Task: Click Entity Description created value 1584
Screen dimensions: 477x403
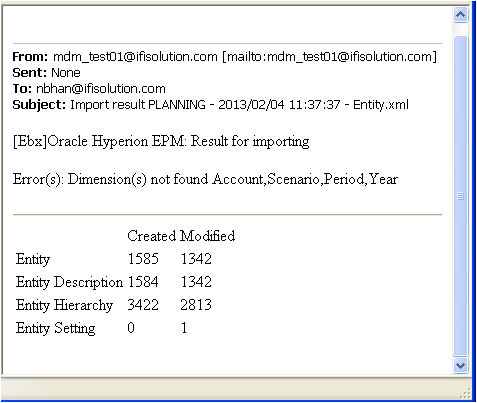Action: click(x=143, y=282)
